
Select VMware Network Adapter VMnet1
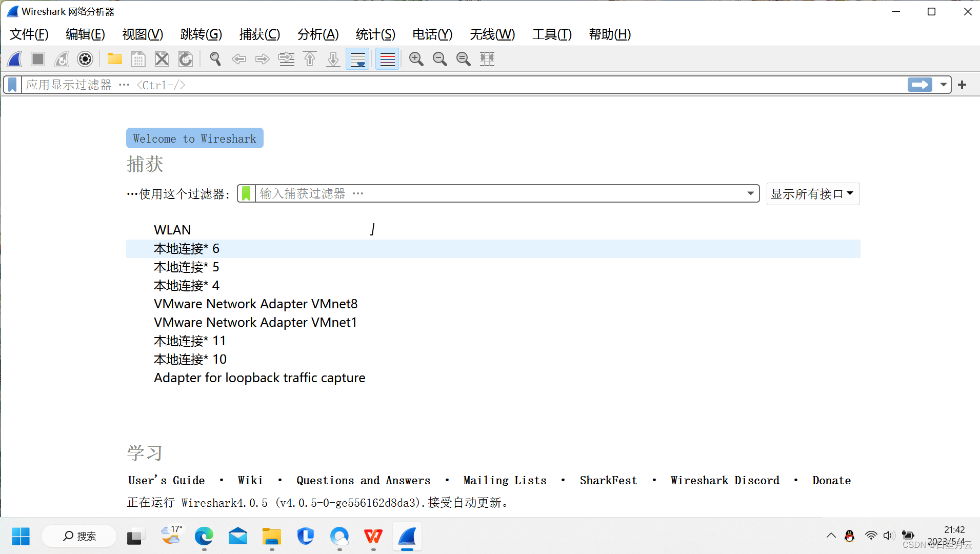click(493, 322)
